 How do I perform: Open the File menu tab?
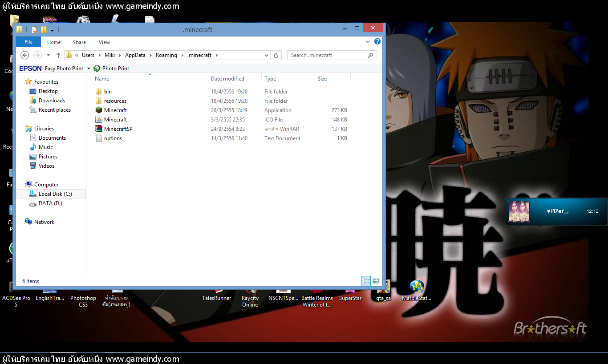[28, 42]
